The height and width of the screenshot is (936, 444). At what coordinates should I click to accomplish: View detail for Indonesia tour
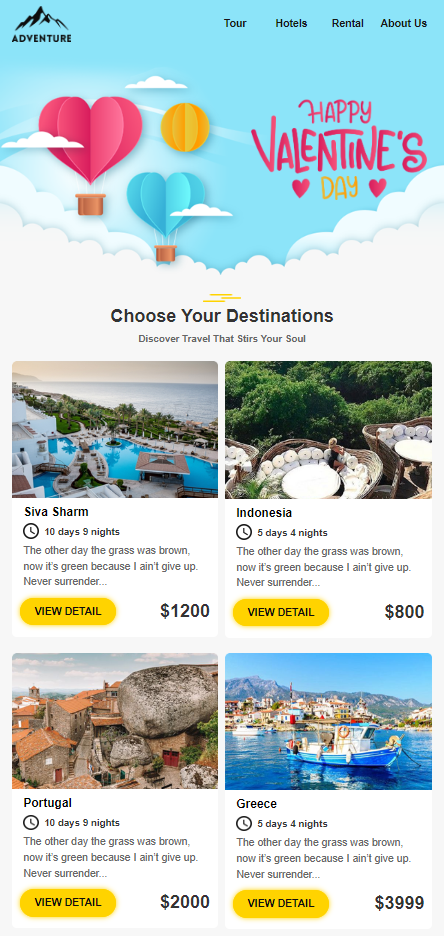pos(281,612)
